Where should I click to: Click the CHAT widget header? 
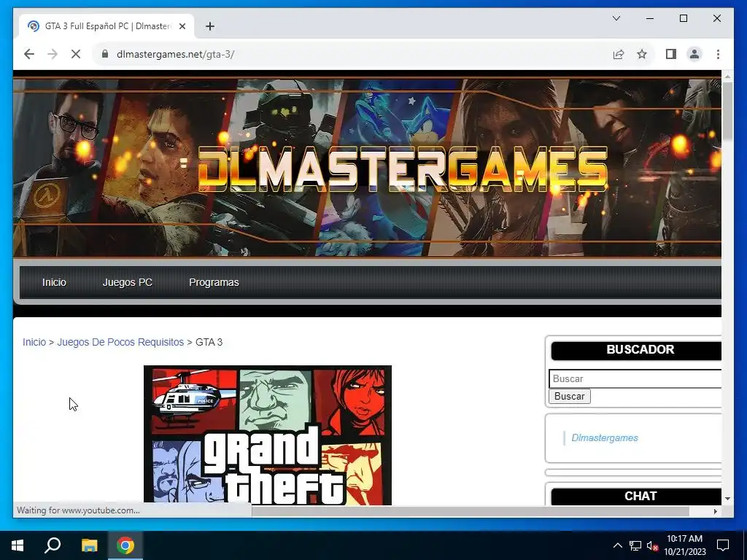(636, 496)
